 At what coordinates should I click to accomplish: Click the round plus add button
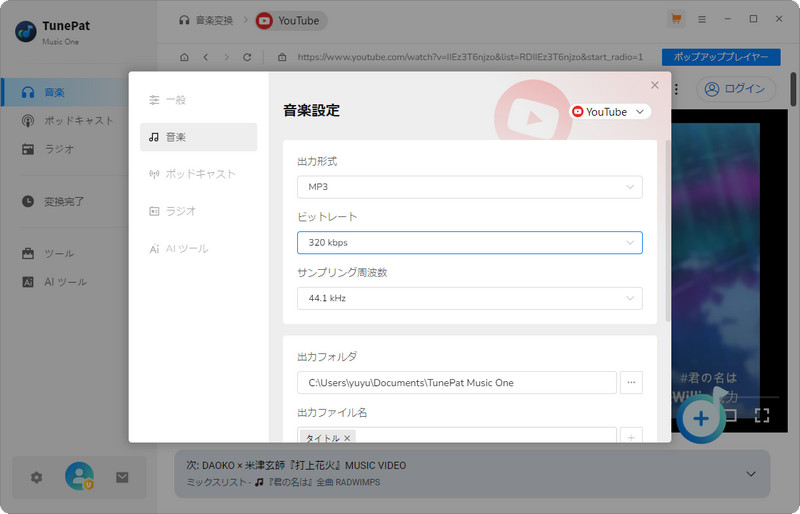click(x=701, y=419)
